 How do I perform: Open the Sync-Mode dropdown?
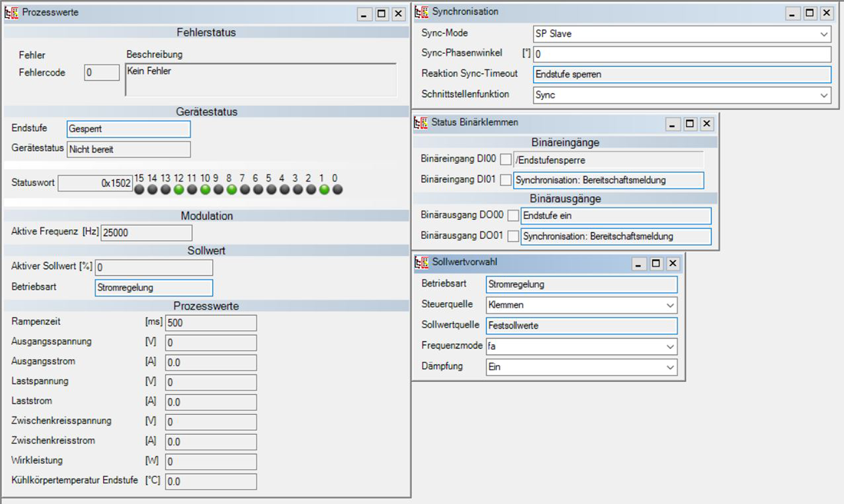(824, 34)
